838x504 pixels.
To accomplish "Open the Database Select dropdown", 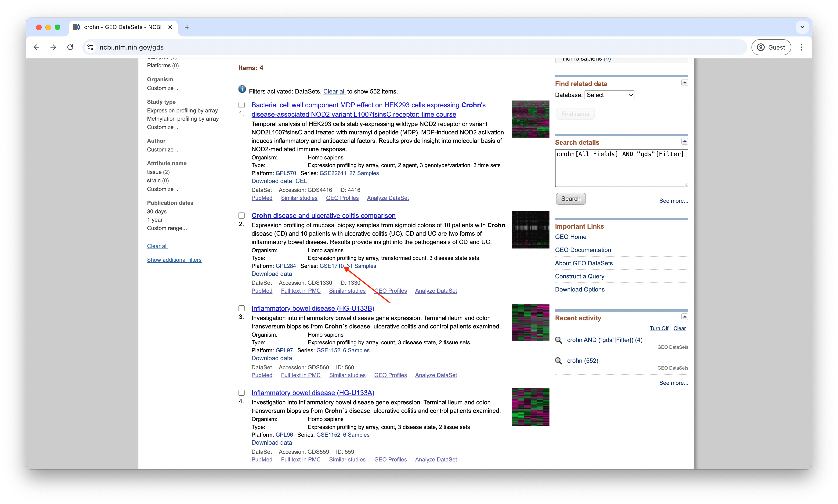I will click(x=609, y=95).
